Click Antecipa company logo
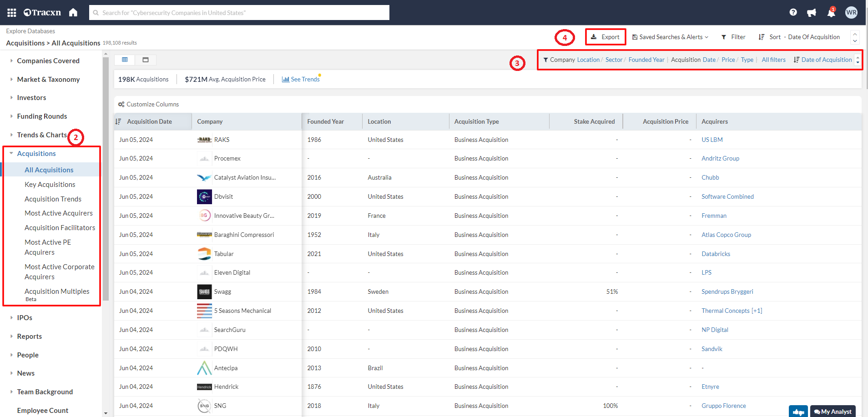Image resolution: width=868 pixels, height=417 pixels. 204,368
